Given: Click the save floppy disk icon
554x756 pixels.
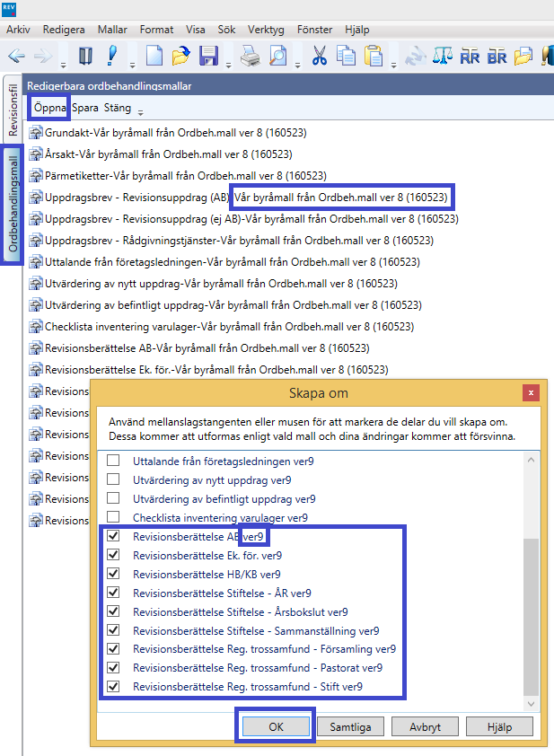Looking at the screenshot, I should [x=208, y=57].
